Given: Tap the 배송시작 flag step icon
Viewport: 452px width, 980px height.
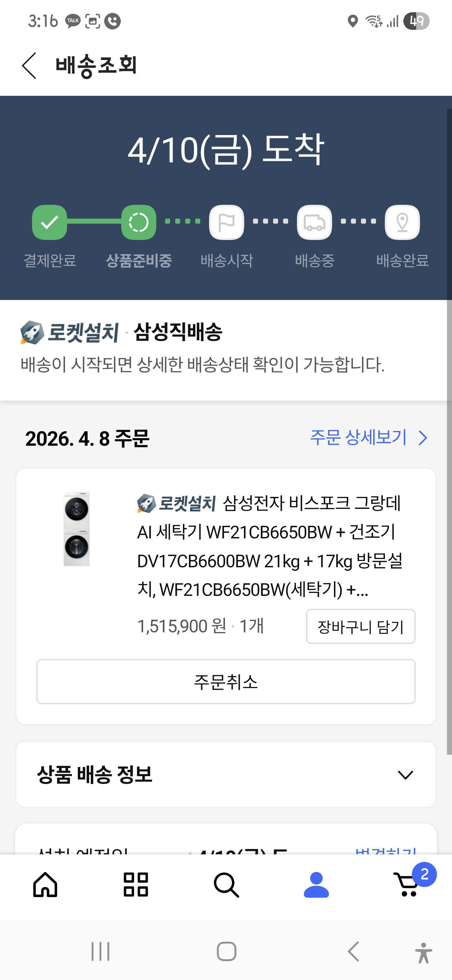Looking at the screenshot, I should (227, 222).
